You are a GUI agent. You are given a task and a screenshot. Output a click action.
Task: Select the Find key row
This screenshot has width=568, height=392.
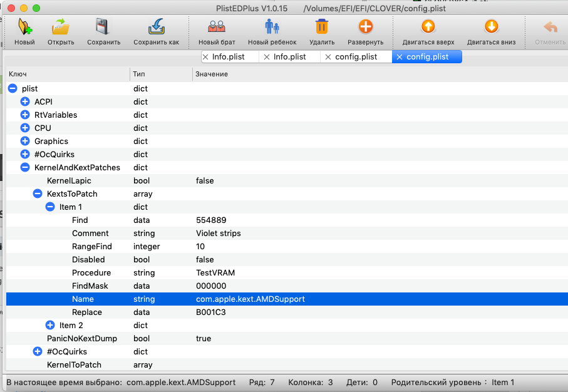click(287, 220)
